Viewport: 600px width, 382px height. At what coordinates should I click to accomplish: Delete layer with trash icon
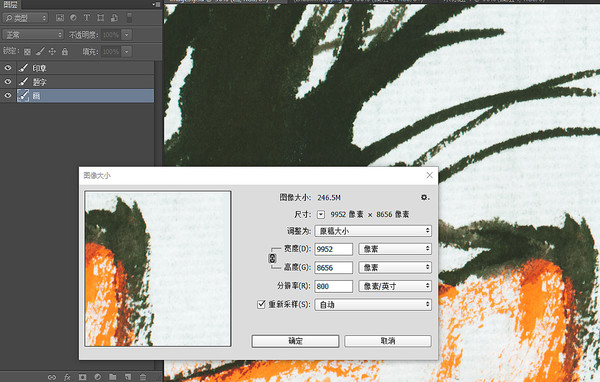tap(143, 377)
